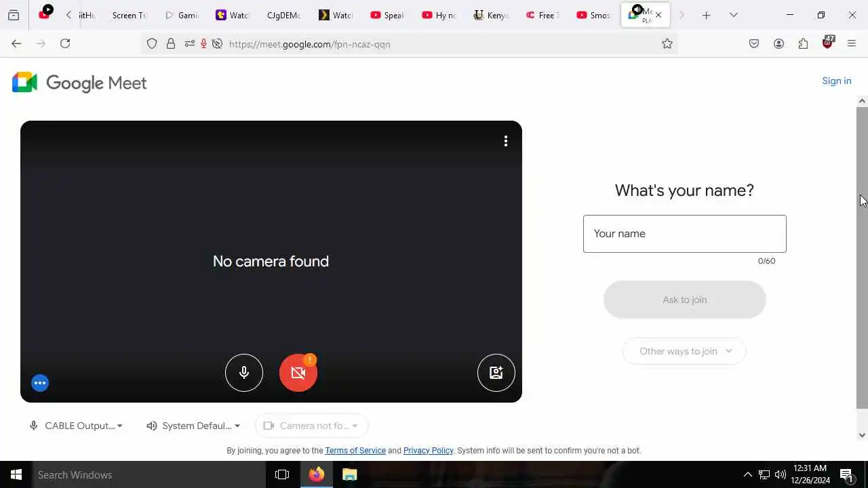Image resolution: width=868 pixels, height=488 pixels.
Task: Click the microphone permission icon in address bar
Action: (203, 44)
